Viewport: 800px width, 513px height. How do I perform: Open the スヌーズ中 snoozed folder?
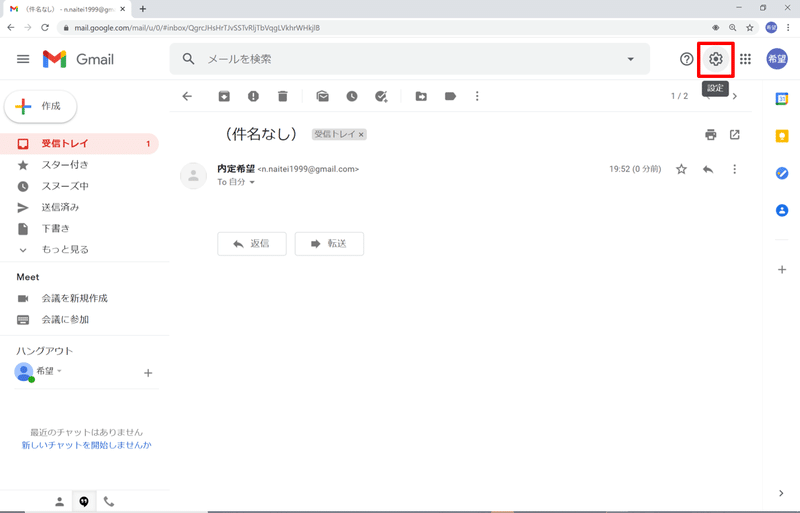(x=80, y=186)
